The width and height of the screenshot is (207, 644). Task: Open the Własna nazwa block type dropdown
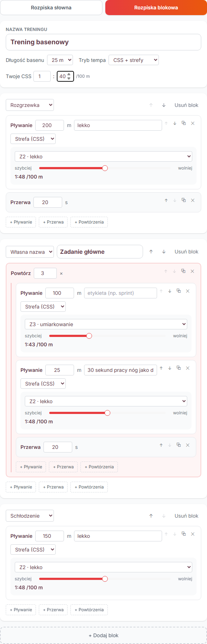(x=30, y=252)
